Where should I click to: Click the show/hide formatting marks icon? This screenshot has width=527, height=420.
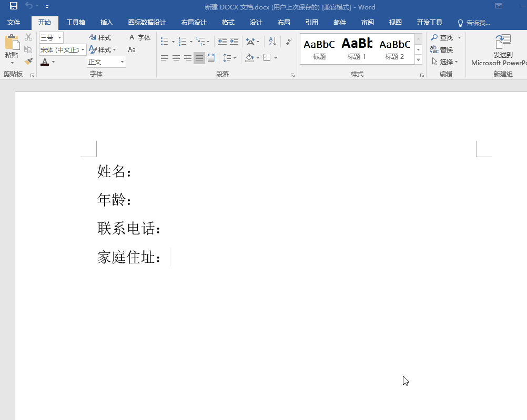pos(288,42)
